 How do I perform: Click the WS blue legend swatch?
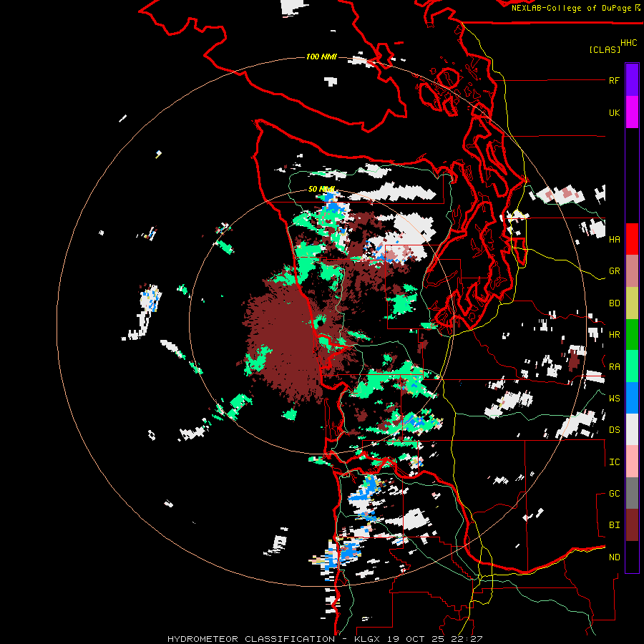(x=632, y=398)
